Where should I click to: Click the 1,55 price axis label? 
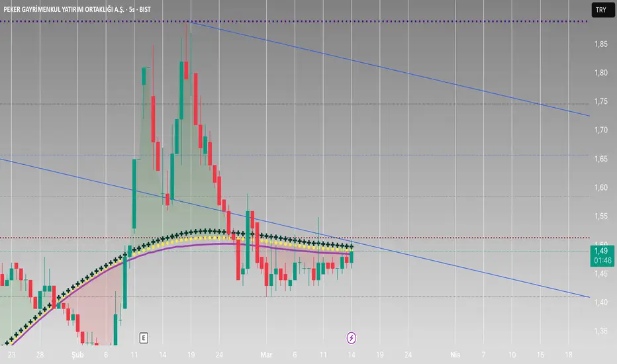coord(601,216)
